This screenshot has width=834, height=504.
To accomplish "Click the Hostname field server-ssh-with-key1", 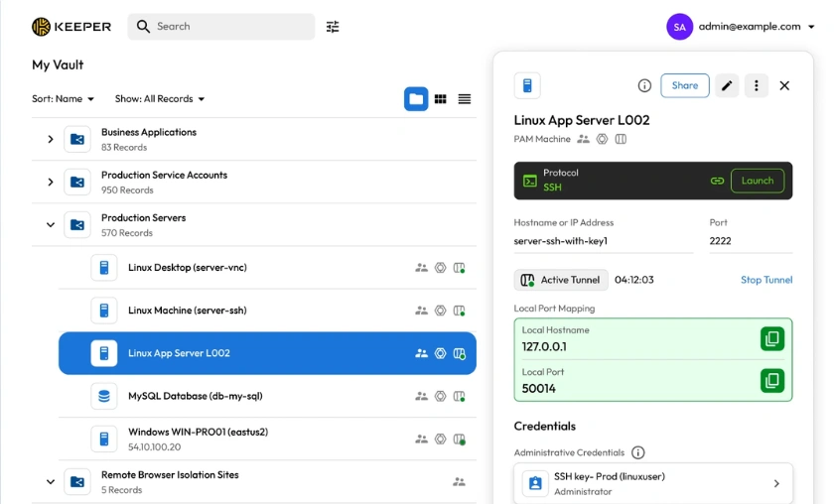I will [x=604, y=241].
